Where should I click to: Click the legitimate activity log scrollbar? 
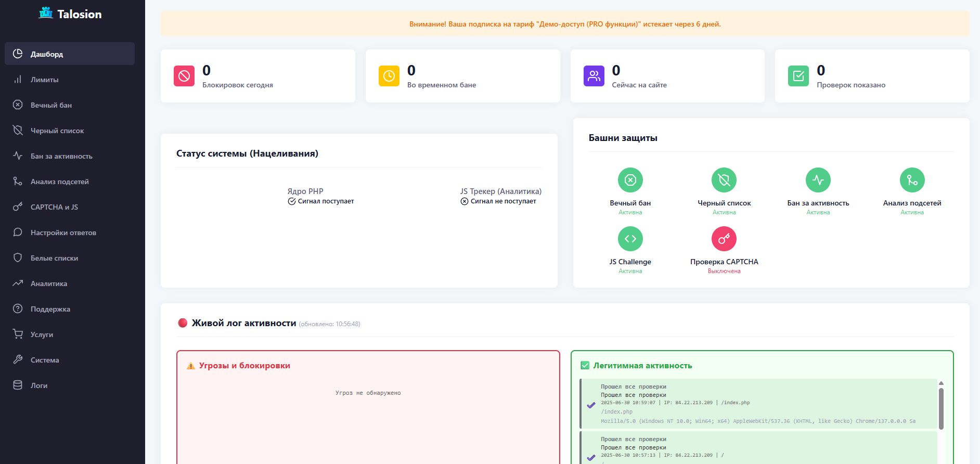[x=940, y=408]
